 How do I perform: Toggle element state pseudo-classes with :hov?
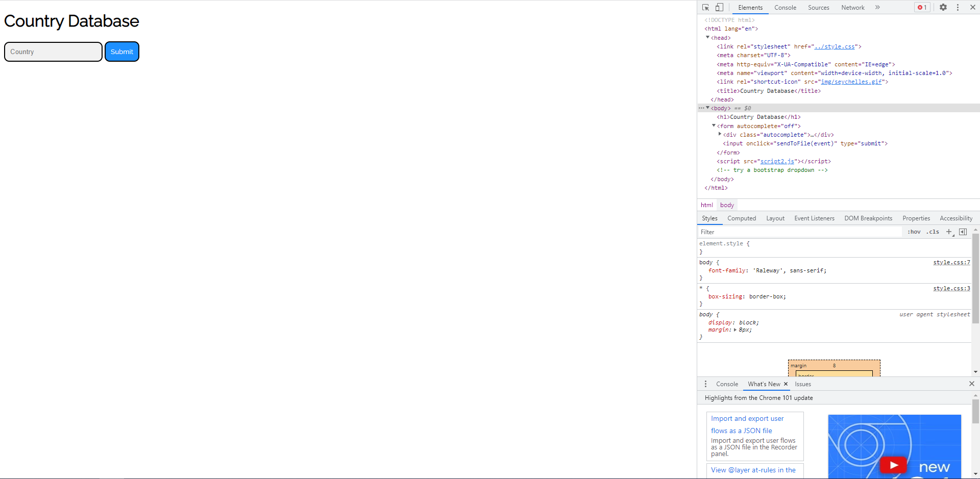(913, 232)
